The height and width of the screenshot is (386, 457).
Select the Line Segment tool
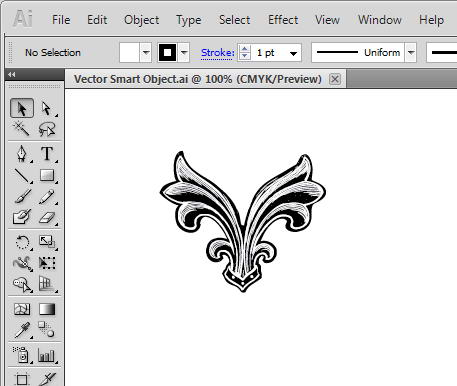pyautogui.click(x=22, y=175)
